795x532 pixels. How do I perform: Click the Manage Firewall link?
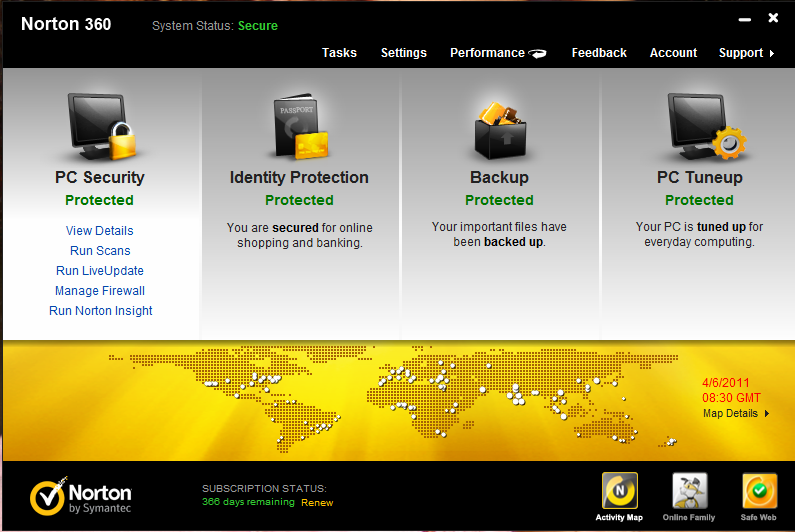100,291
